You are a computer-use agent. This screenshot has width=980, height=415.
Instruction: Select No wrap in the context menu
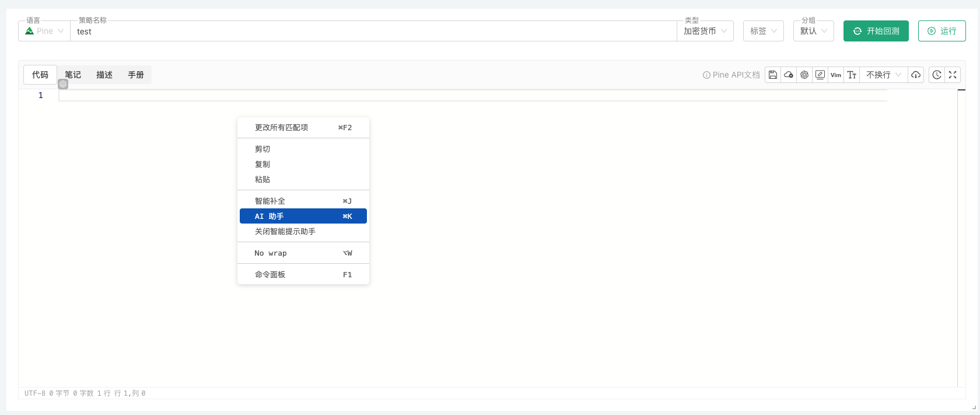(303, 253)
